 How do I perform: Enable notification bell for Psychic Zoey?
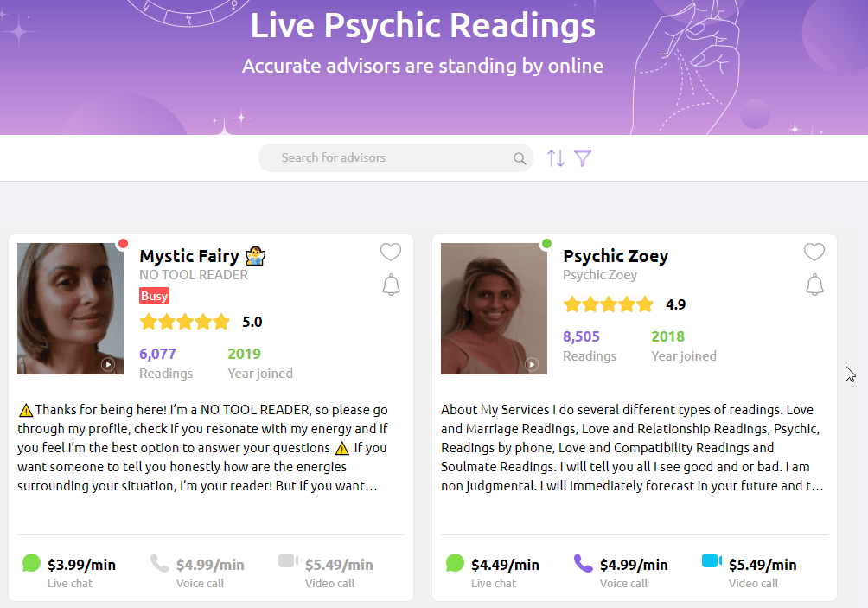[x=814, y=285]
